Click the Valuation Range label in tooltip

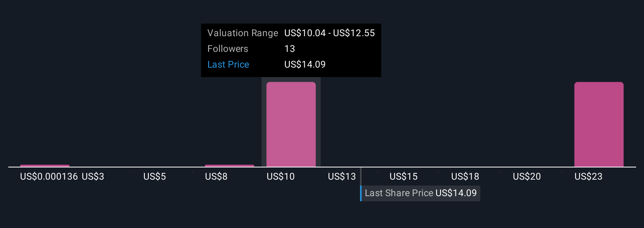[x=243, y=33]
